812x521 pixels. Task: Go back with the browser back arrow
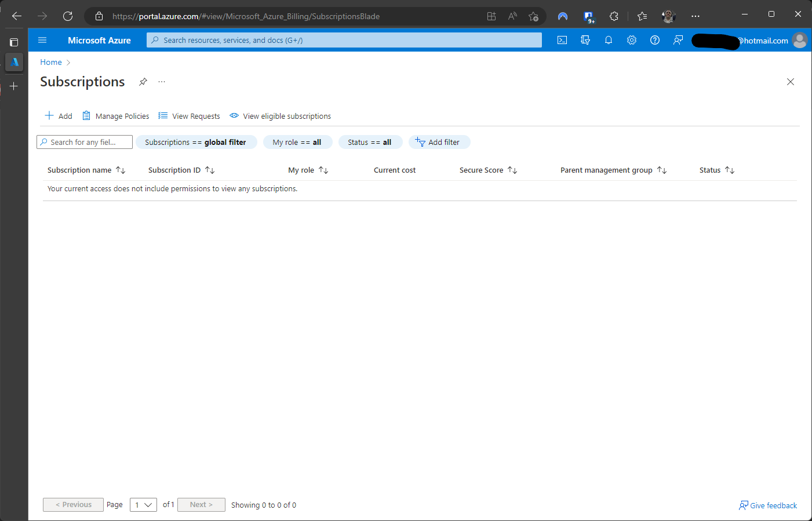[17, 16]
